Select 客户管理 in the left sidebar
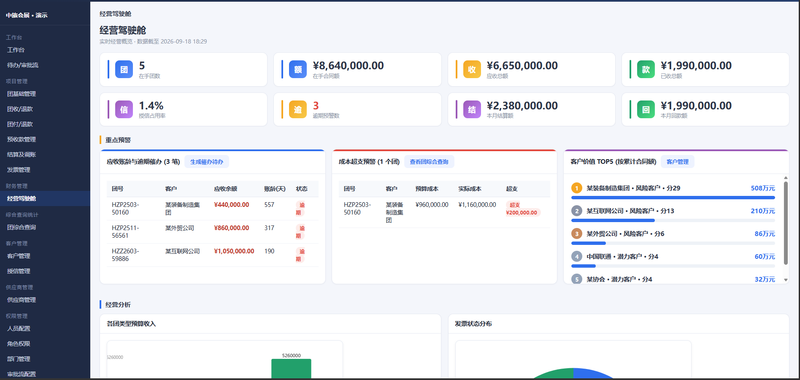Viewport: 800px width, 380px height. [18, 256]
